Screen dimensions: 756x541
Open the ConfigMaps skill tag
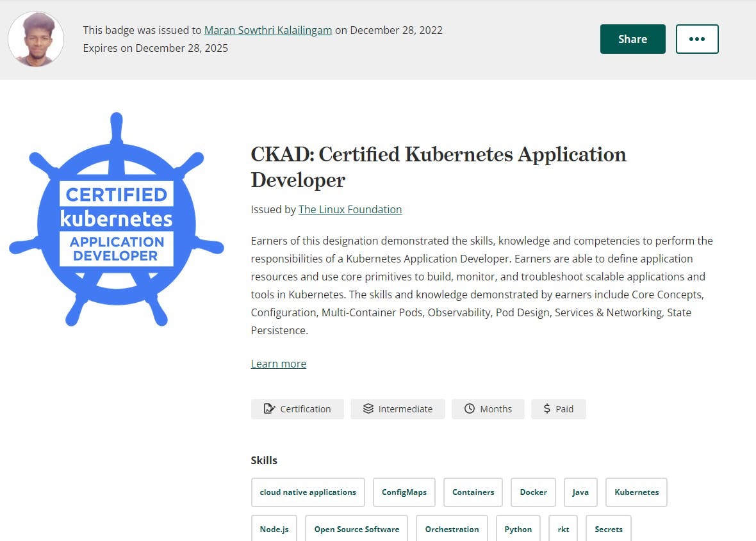404,492
